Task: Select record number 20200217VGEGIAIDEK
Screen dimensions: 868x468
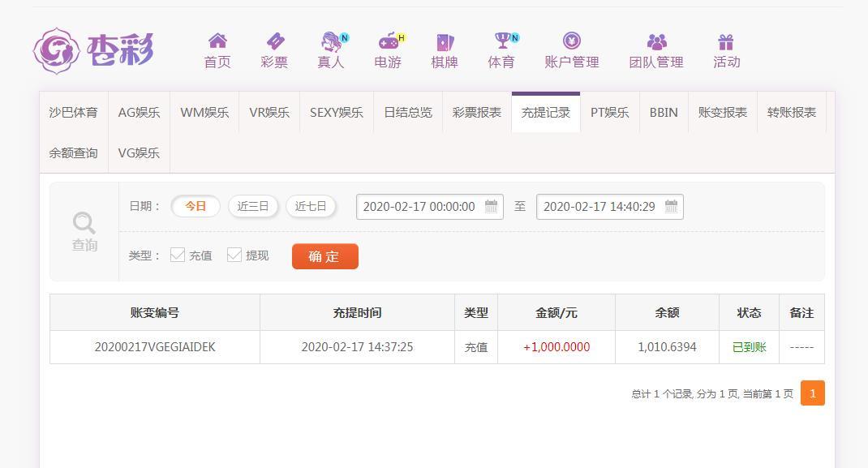Action: pyautogui.click(x=155, y=347)
